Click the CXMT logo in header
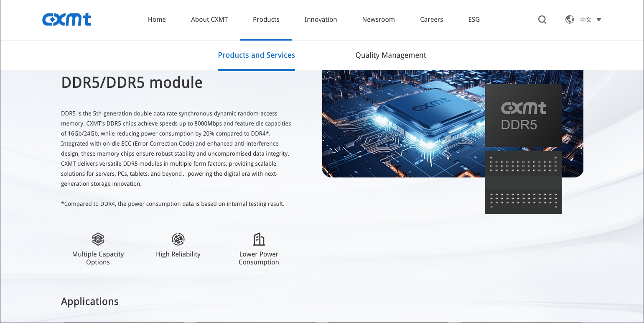This screenshot has height=323, width=644. tap(67, 20)
